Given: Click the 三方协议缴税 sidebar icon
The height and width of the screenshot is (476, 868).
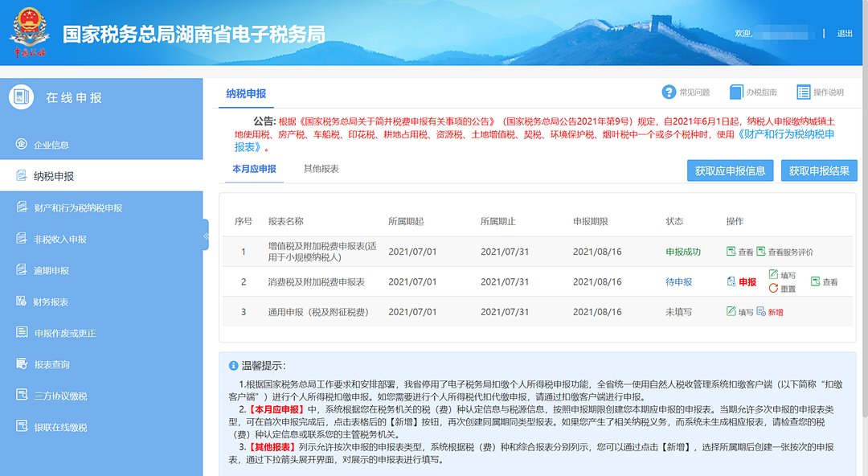Looking at the screenshot, I should point(22,395).
